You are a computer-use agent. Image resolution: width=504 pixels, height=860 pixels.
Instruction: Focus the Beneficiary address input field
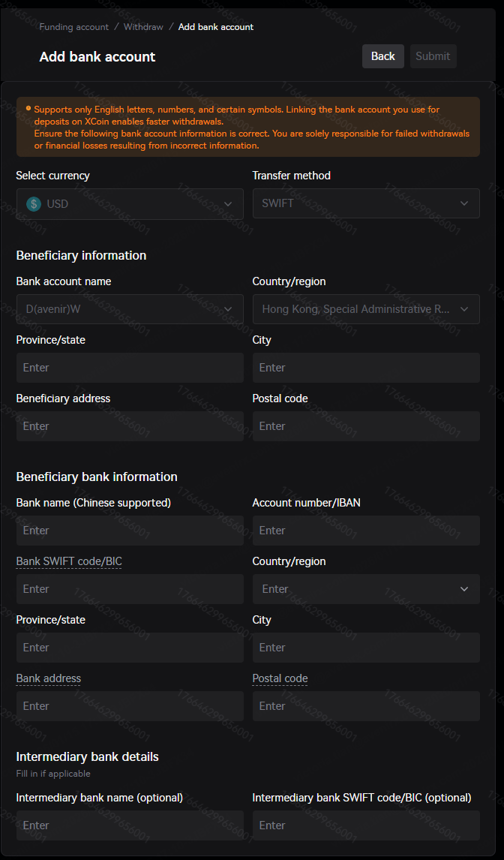130,426
